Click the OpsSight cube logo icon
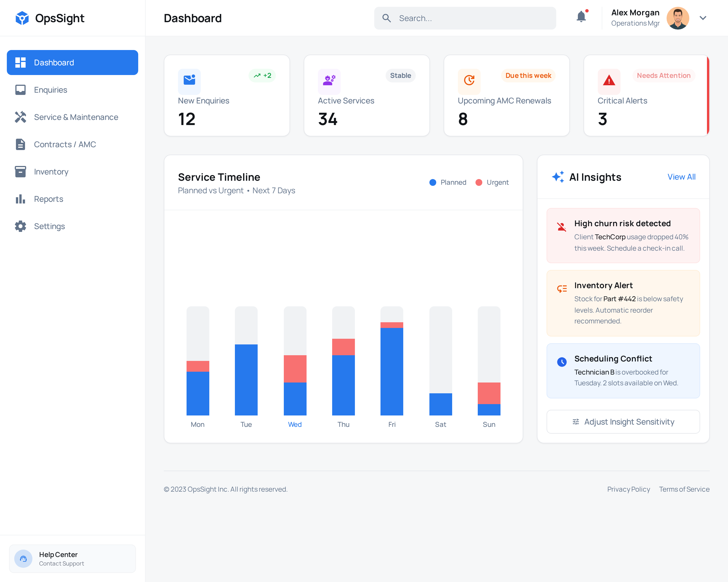The width and height of the screenshot is (728, 582). coord(22,18)
